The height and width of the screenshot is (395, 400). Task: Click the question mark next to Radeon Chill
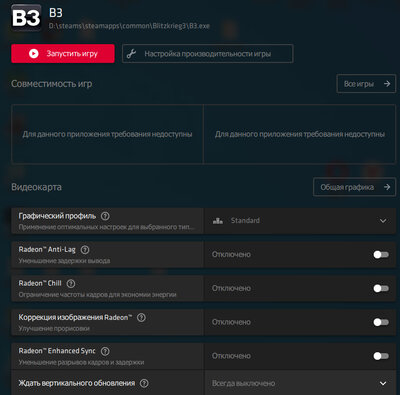click(x=71, y=284)
